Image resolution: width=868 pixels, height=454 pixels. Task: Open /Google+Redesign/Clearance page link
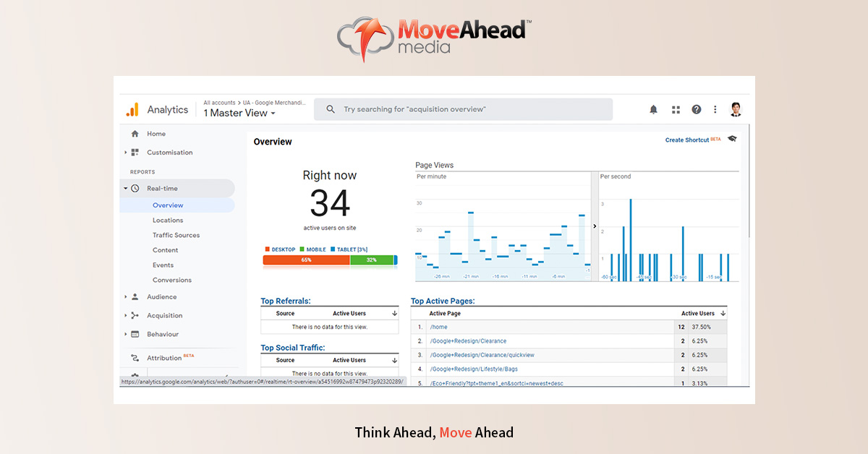468,341
